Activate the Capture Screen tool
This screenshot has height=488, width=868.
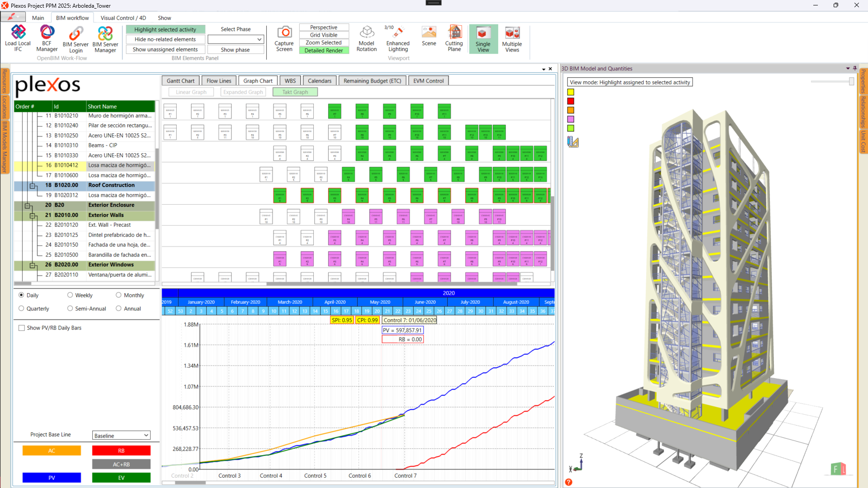click(284, 39)
